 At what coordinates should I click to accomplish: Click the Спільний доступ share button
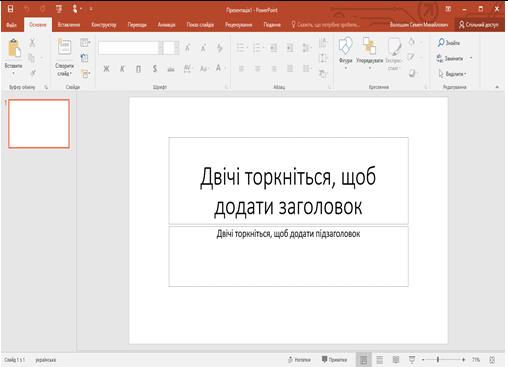pos(479,25)
